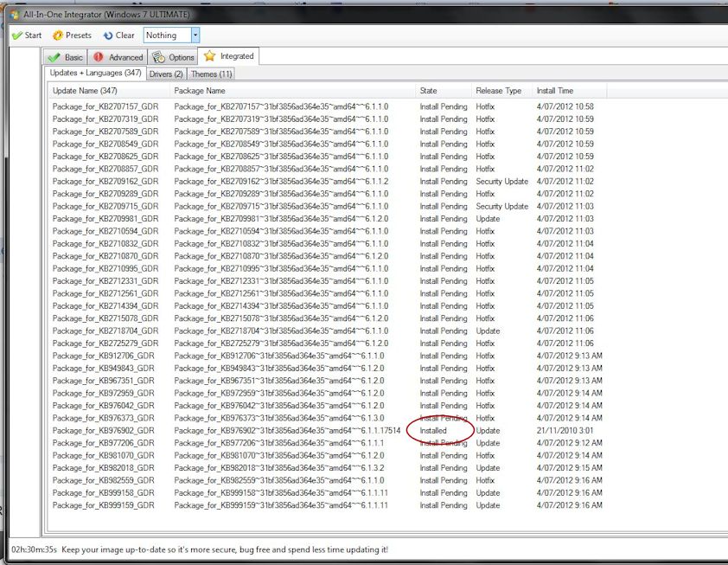Select row Package_for_KB2709715_GDR
Viewport: 728px width, 565px height.
(328, 206)
